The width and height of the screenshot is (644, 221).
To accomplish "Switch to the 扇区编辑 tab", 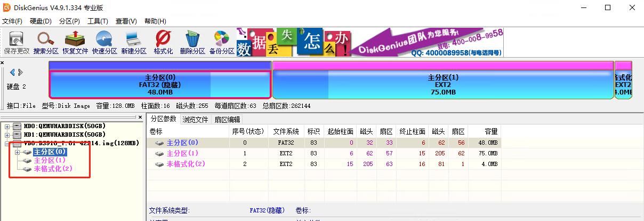I will (x=227, y=119).
